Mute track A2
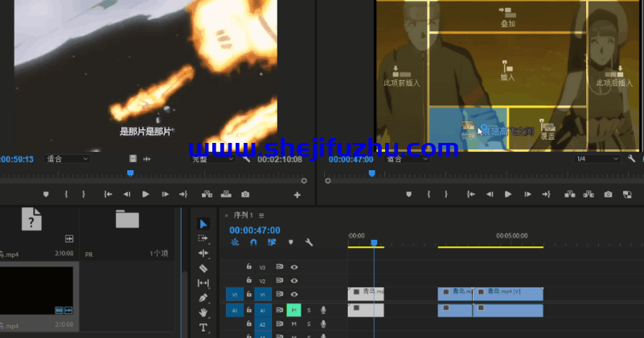The width and height of the screenshot is (644, 338). (x=293, y=324)
